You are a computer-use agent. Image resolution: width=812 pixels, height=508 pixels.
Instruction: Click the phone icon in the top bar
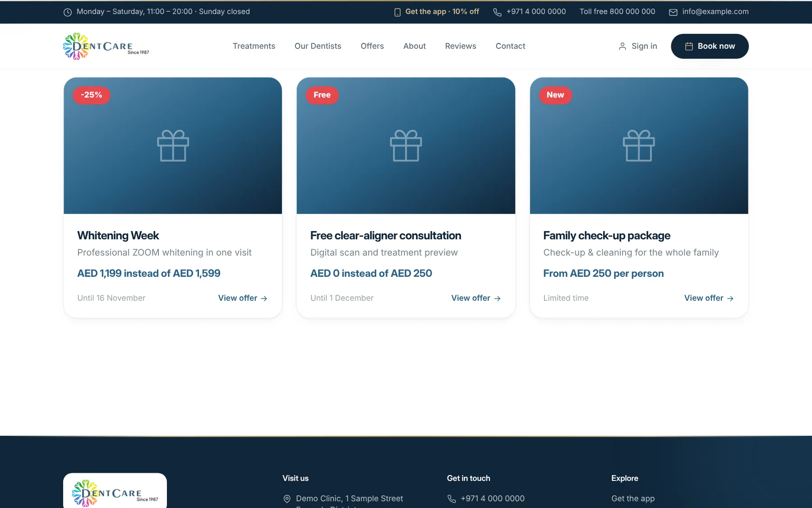coord(497,12)
